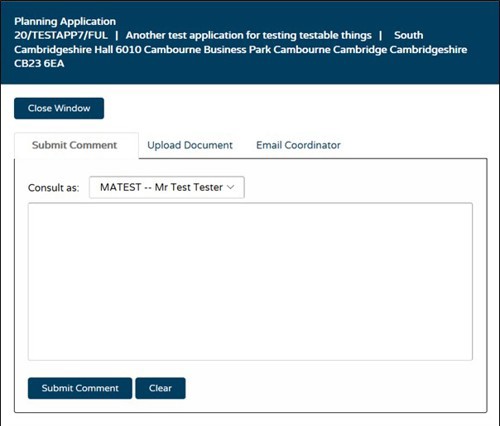500x426 pixels.
Task: Click the Close Window button
Action: click(59, 108)
